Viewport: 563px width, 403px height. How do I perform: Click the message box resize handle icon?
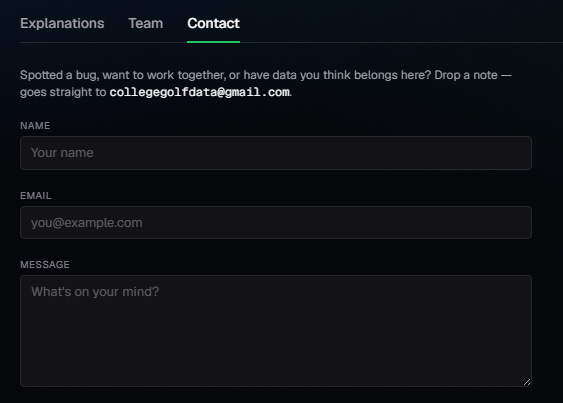coord(527,382)
